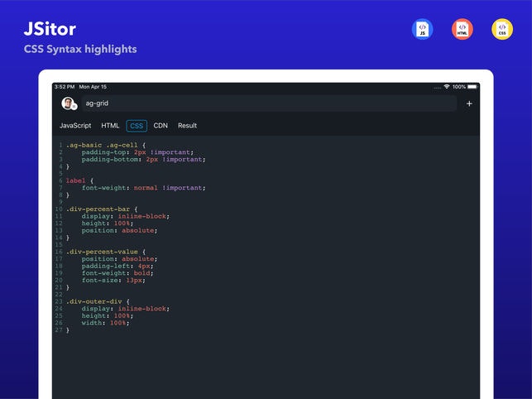
Task: Click the width: 100% line
Action: (105, 323)
